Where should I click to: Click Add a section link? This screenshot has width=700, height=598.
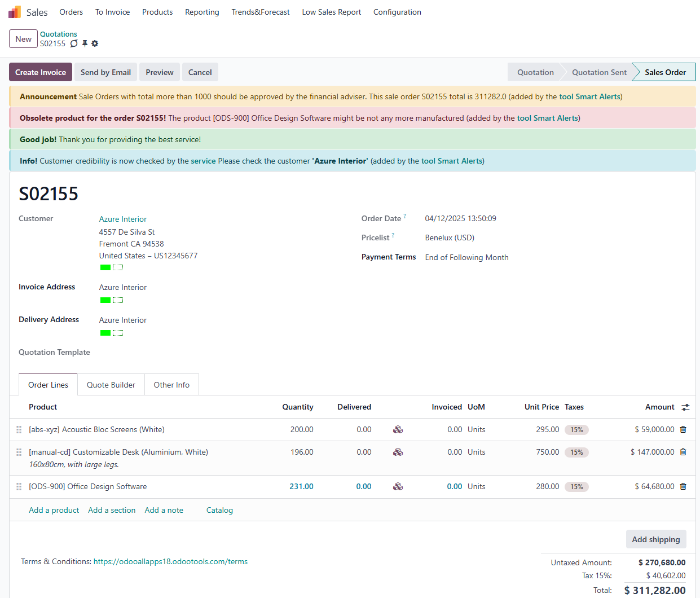(112, 510)
